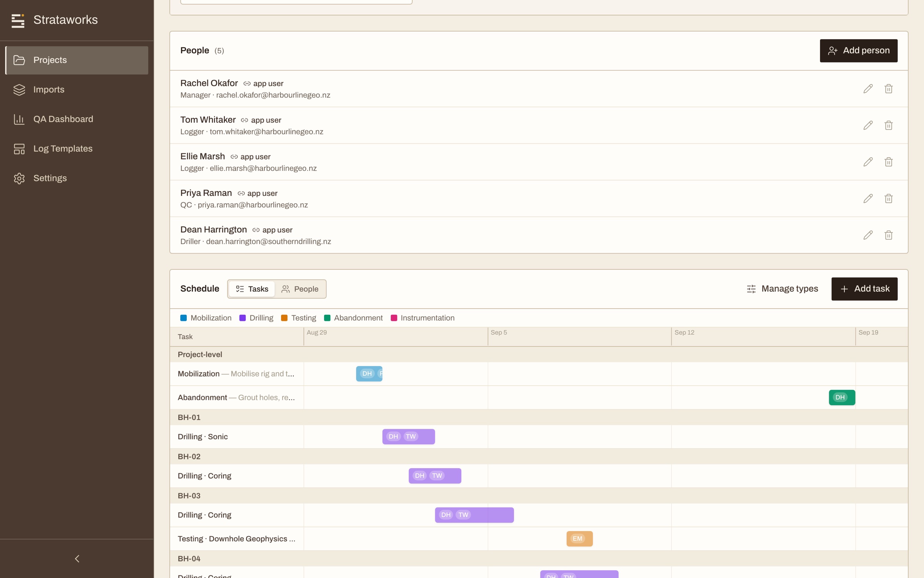Select the BH-02 Drilling Coring bar
Viewport: 924px width, 578px height.
(x=435, y=476)
